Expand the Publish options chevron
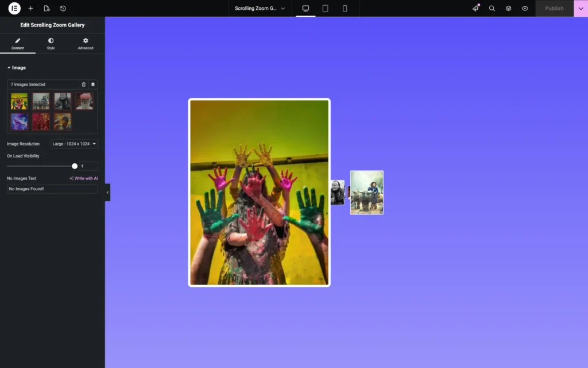588x368 pixels. pyautogui.click(x=580, y=8)
